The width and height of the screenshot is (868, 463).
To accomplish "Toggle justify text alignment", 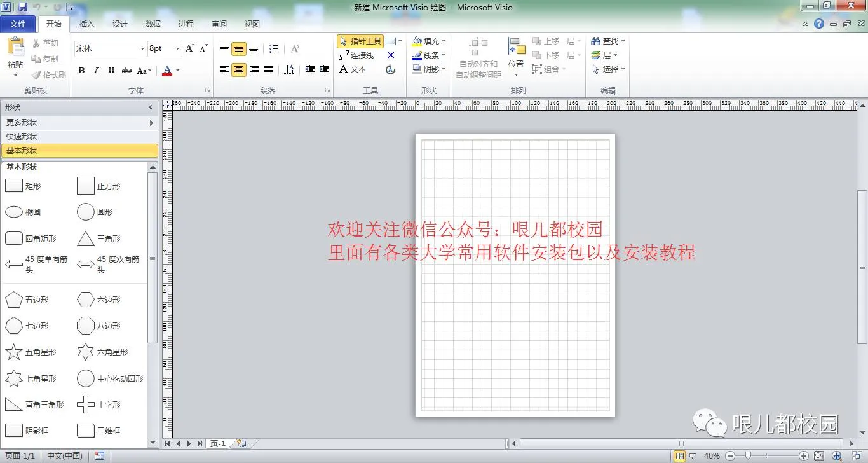I will click(268, 70).
